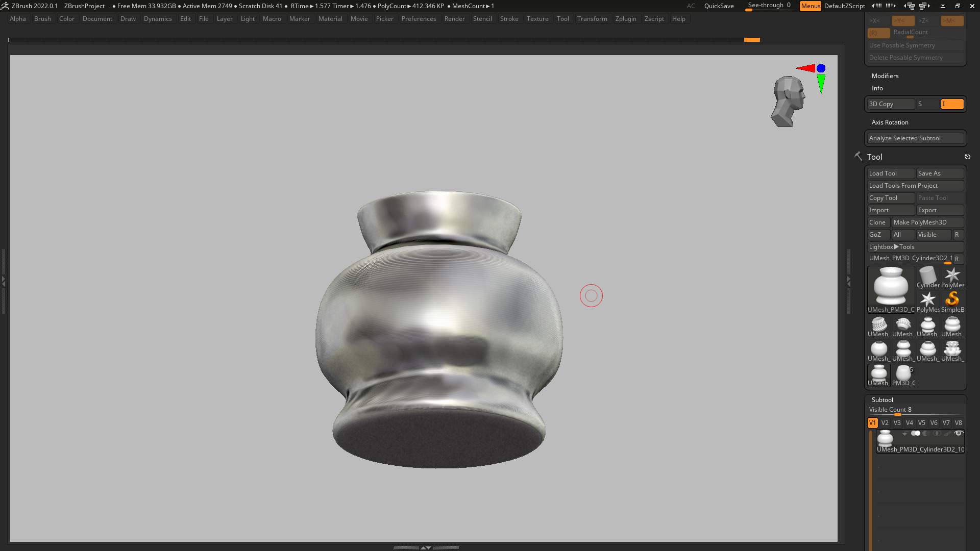The height and width of the screenshot is (551, 980).
Task: Click the subtool start-group double-circle icon
Action: pyautogui.click(x=916, y=434)
